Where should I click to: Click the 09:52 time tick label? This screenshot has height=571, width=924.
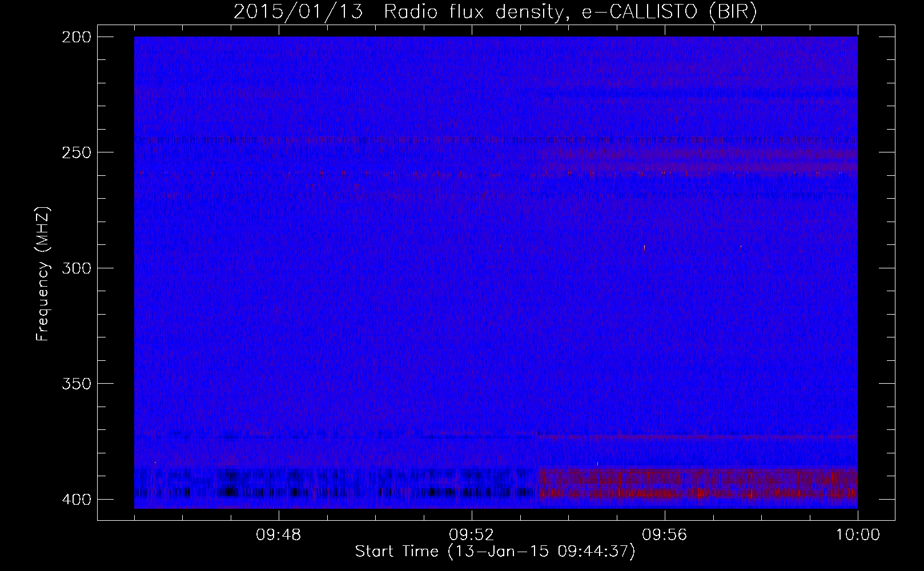472,535
